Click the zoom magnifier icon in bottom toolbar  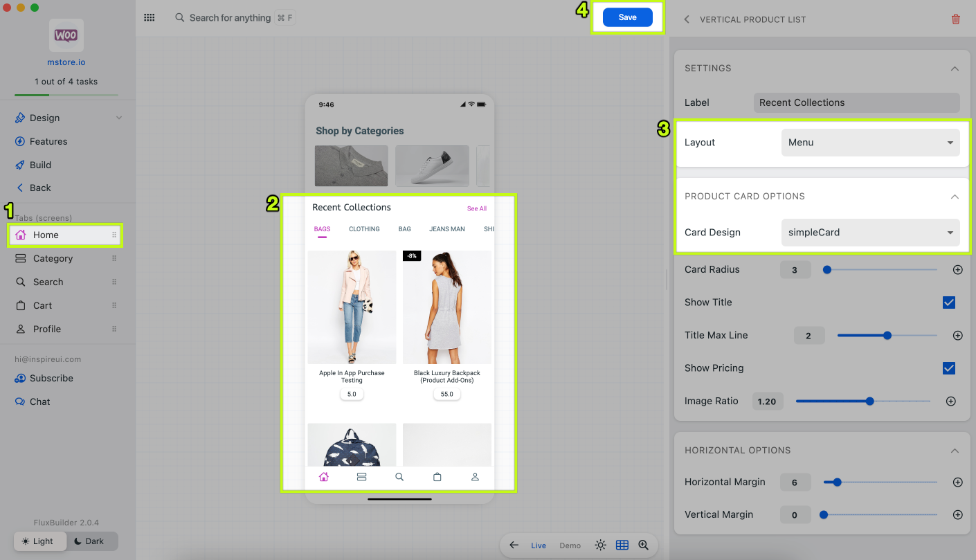pos(644,545)
